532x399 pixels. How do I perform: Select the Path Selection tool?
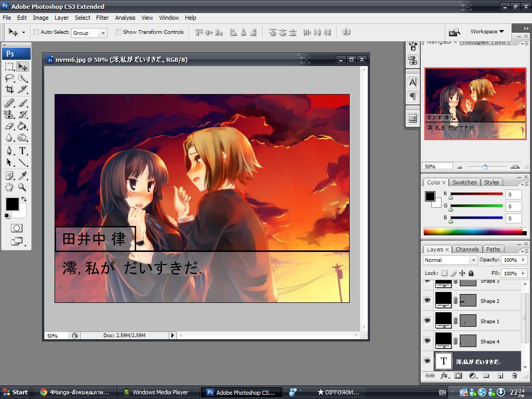coord(9,162)
